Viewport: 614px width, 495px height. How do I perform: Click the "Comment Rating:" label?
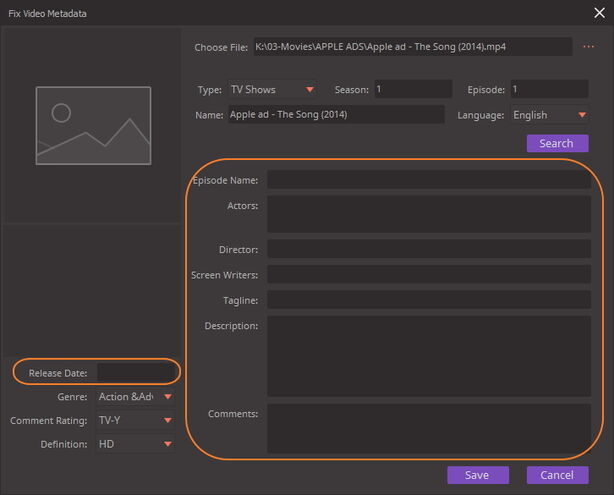coord(49,421)
